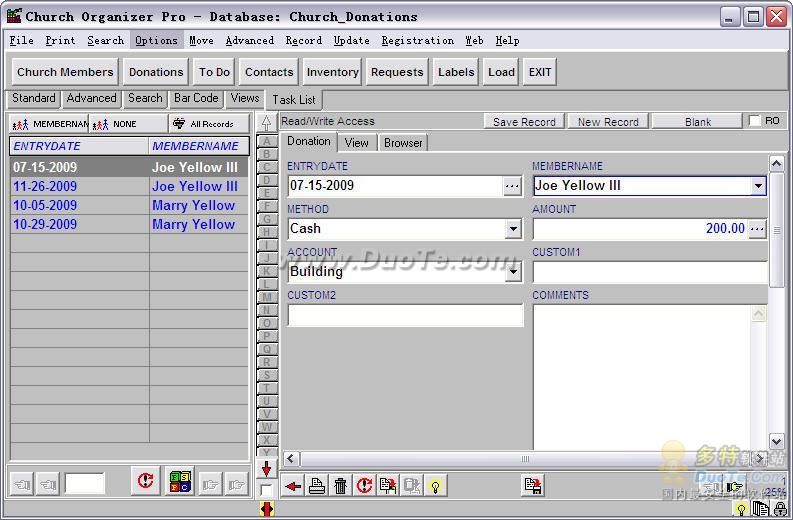The width and height of the screenshot is (793, 520).
Task: Click the red and yellow splitter icon
Action: [x=267, y=509]
